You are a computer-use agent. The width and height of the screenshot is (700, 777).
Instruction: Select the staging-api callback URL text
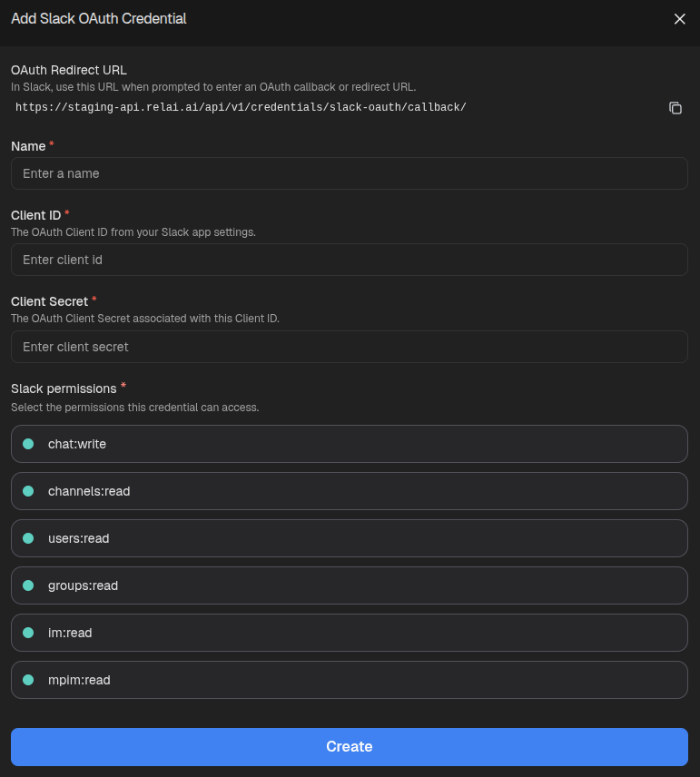click(x=241, y=107)
